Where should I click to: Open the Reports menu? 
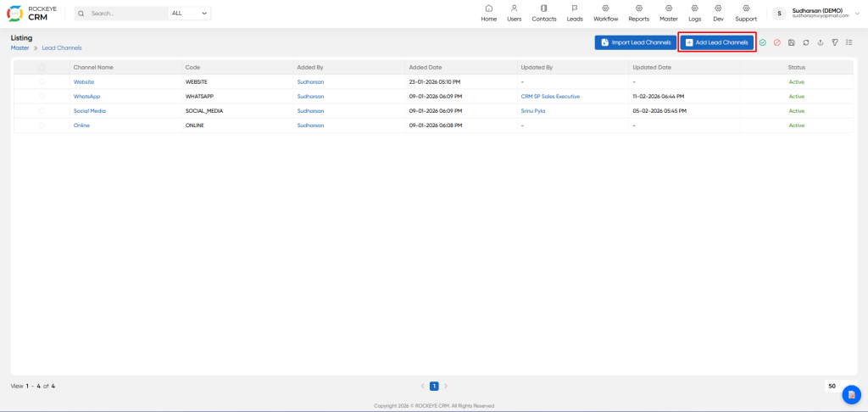pyautogui.click(x=639, y=14)
